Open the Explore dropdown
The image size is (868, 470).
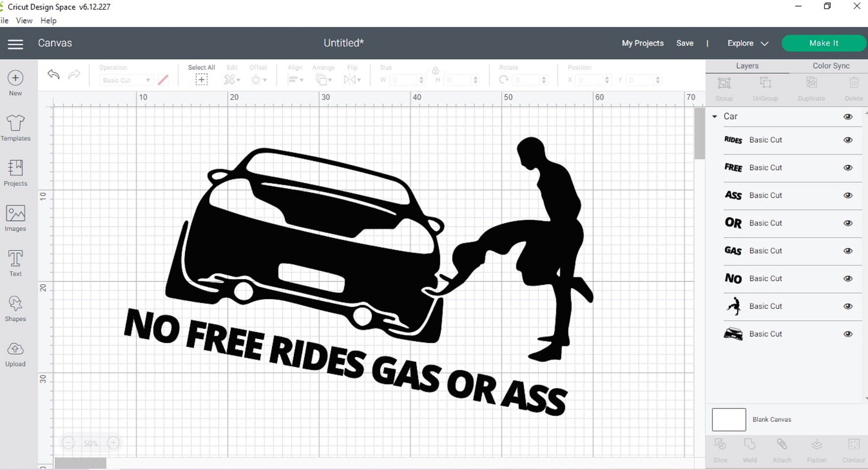click(747, 43)
